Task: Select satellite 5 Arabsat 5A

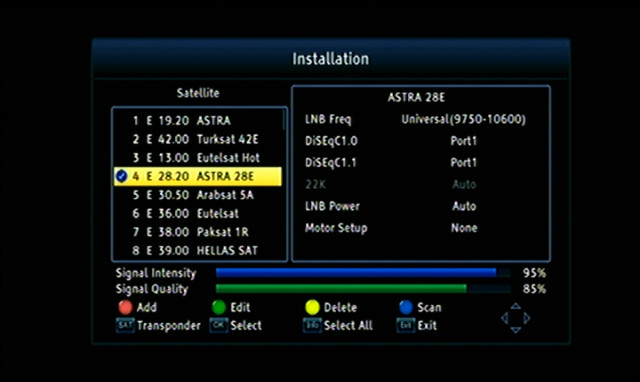Action: pos(197,195)
